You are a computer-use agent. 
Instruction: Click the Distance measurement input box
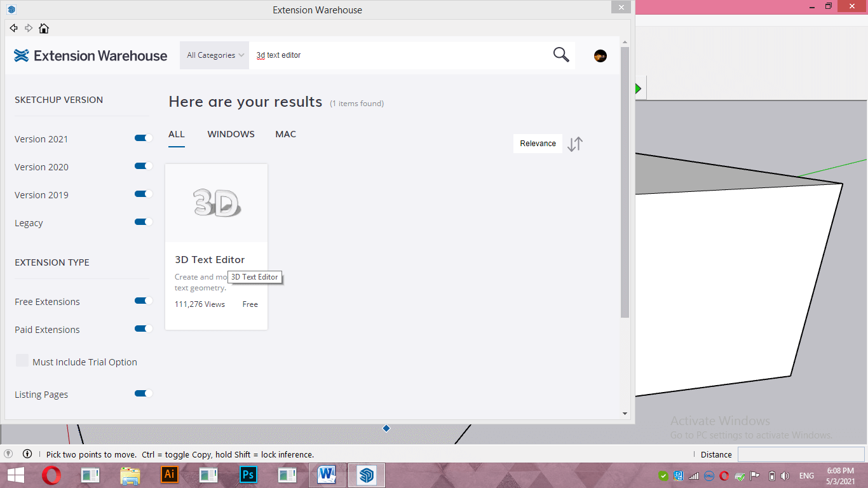tap(801, 454)
